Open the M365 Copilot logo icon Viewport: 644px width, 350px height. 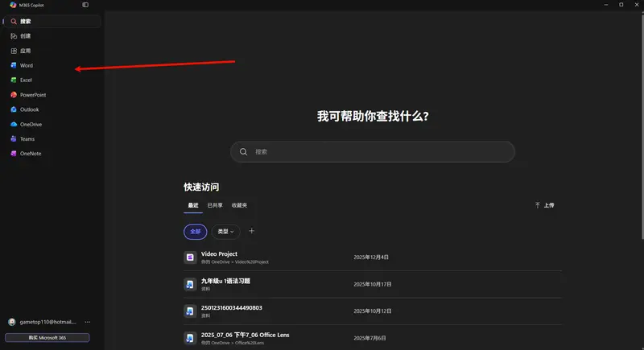coord(13,5)
